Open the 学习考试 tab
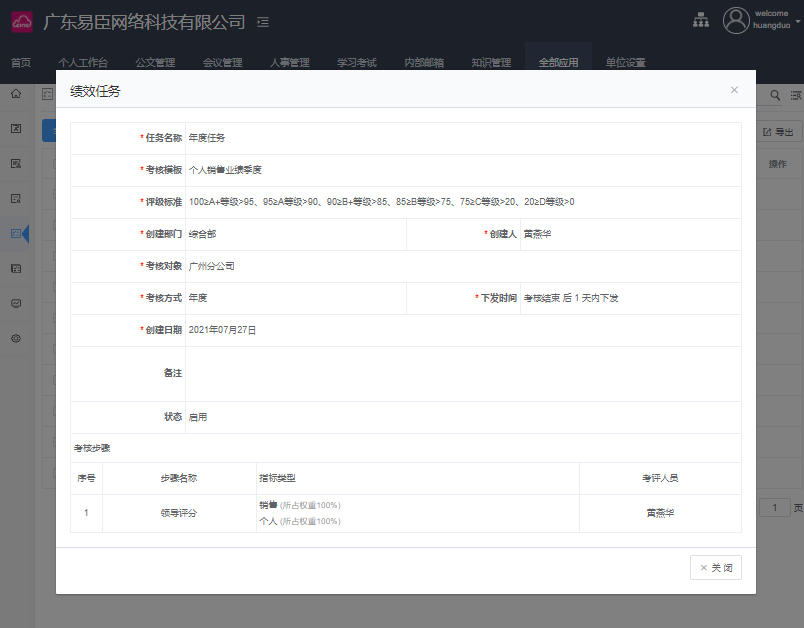 (357, 63)
